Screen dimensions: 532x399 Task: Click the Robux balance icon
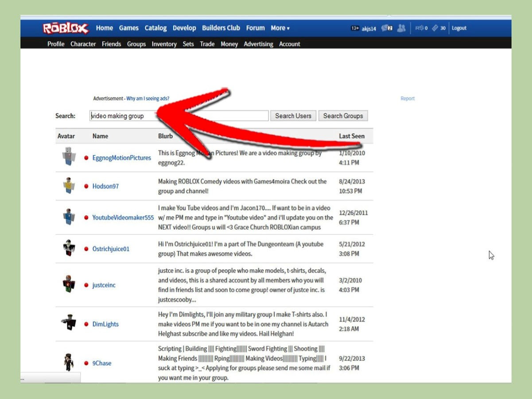click(419, 28)
